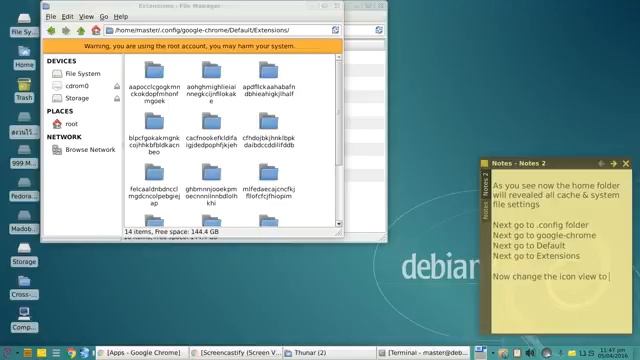Open the Trash desktop icon
This screenshot has width=640, height=360.
[x=24, y=90]
